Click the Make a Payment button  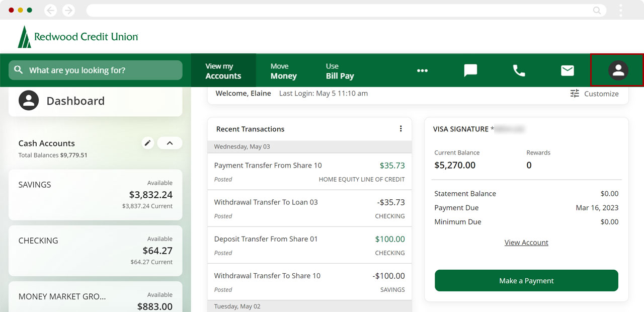526,280
